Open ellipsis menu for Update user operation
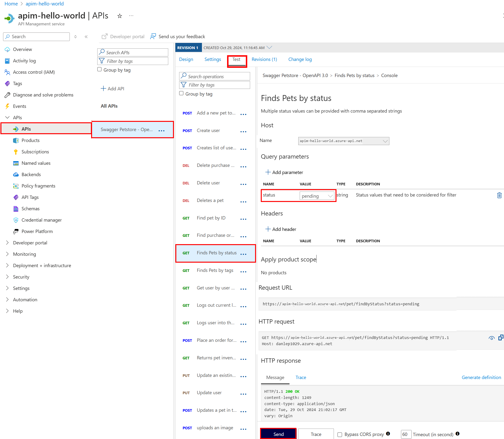The image size is (504, 439). pyautogui.click(x=243, y=394)
